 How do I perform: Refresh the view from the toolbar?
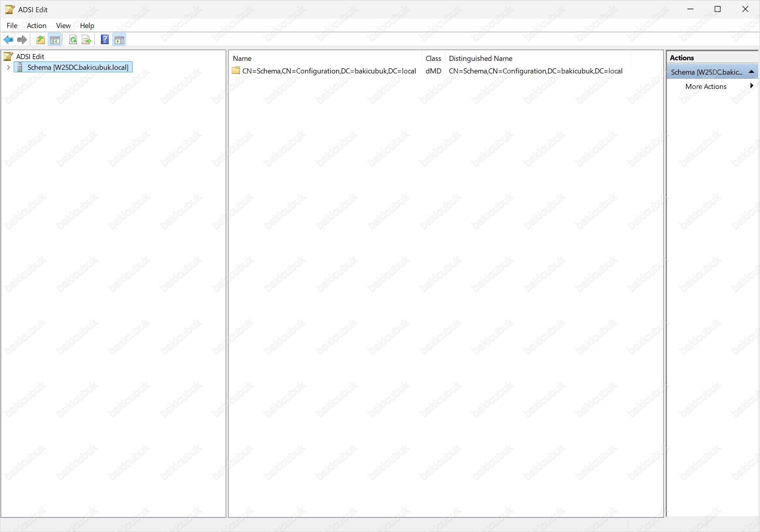pyautogui.click(x=73, y=40)
